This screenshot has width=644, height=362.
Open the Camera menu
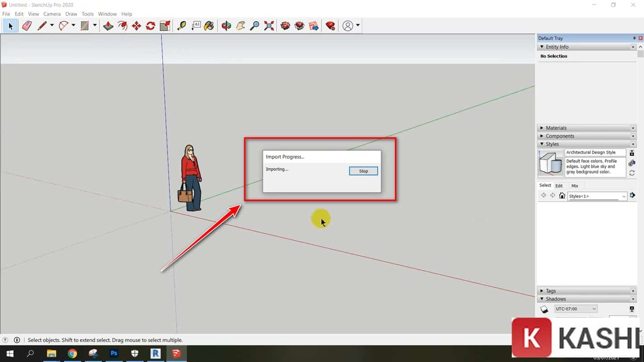(52, 14)
